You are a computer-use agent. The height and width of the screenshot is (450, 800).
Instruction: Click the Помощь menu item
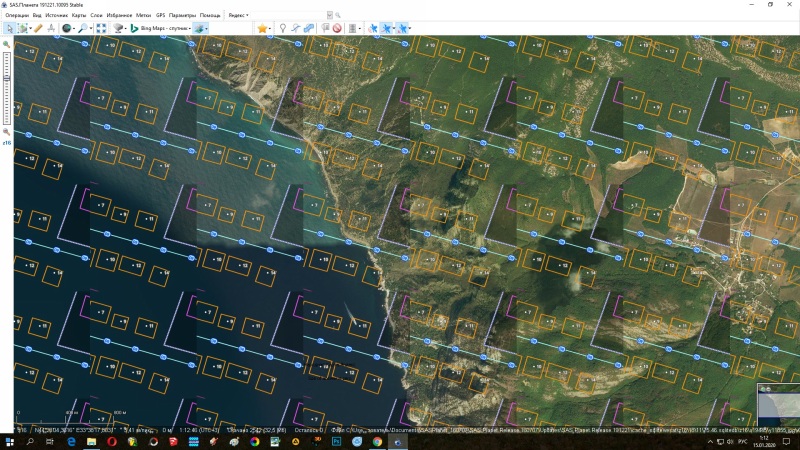click(210, 16)
